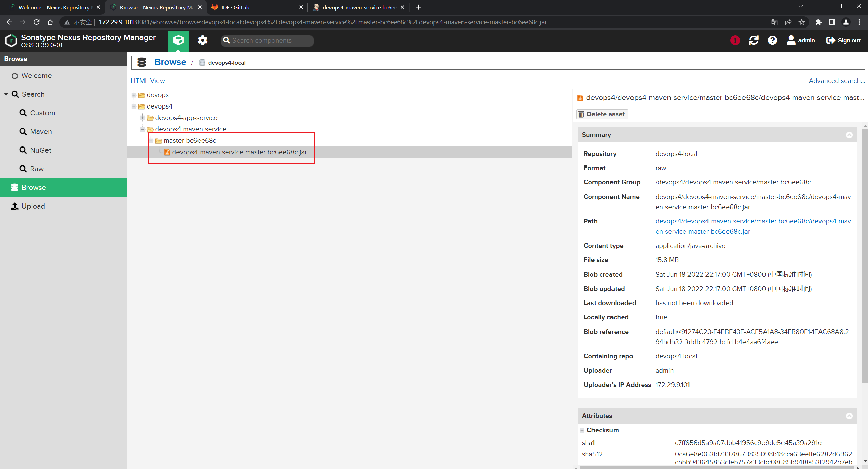Go to browser home page
The width and height of the screenshot is (868, 469).
[50, 22]
